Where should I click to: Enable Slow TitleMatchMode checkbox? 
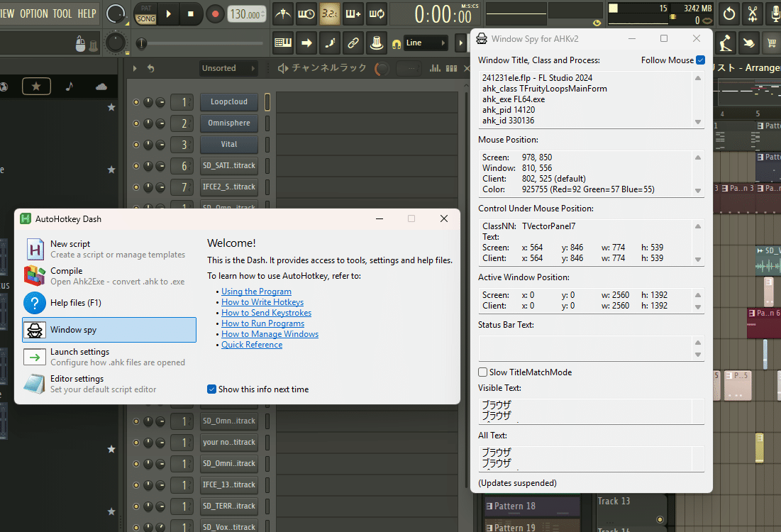click(482, 372)
